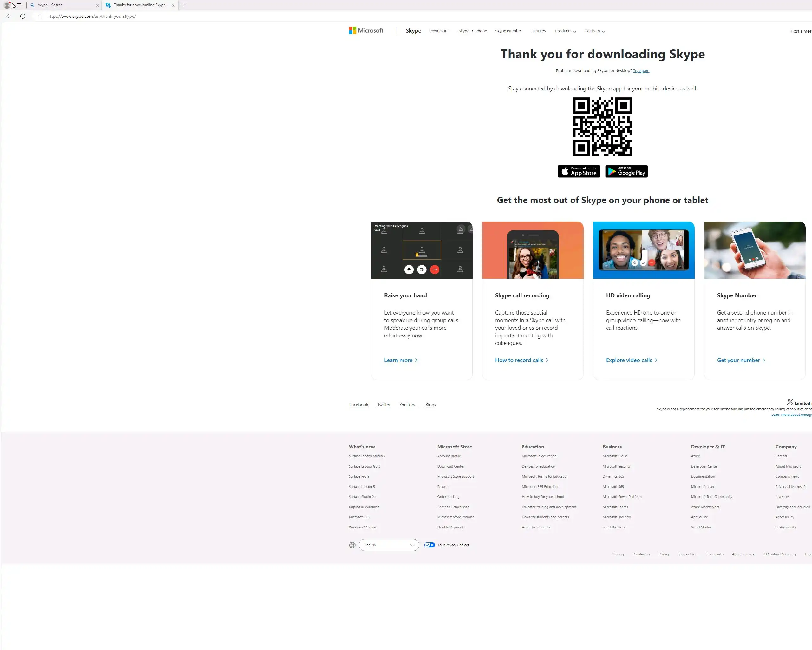Click the HD video calling thumbnail image
Viewport: 812px width, 650px height.
click(644, 250)
